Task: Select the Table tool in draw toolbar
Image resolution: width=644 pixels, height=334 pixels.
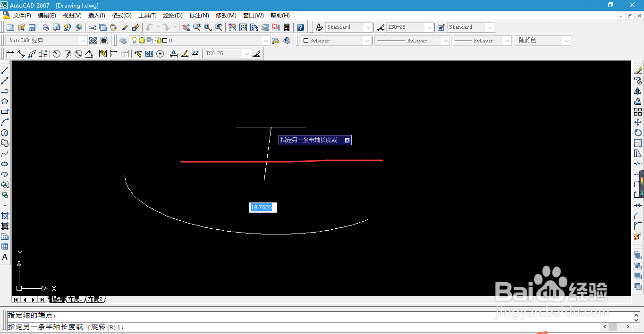Action: [5, 247]
